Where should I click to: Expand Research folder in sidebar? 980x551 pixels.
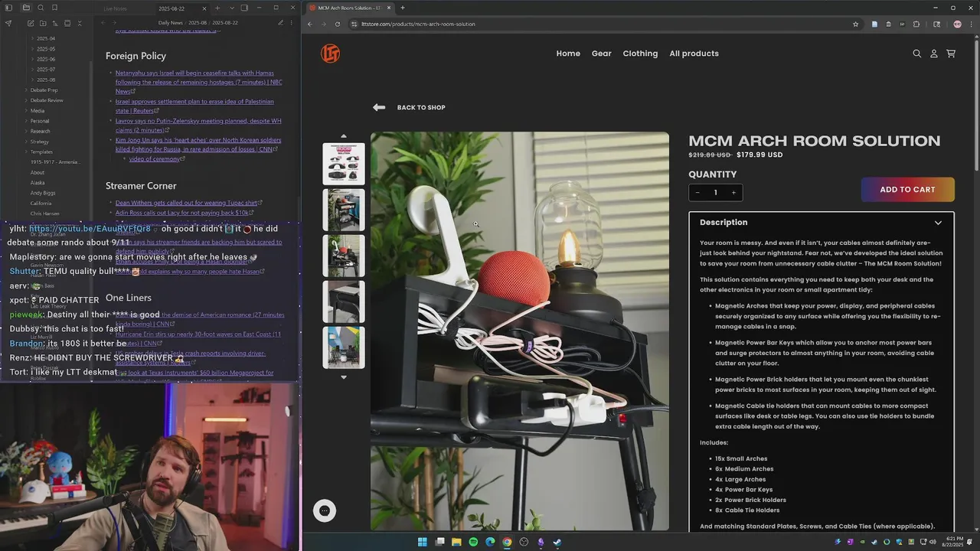pos(40,131)
